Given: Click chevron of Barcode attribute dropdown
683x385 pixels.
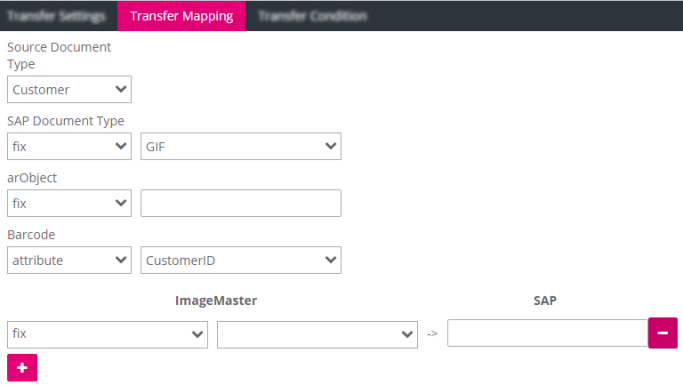Looking at the screenshot, I should [121, 260].
